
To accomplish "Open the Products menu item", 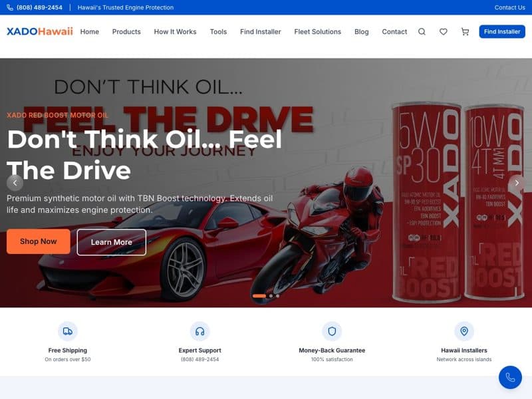I will click(x=126, y=31).
